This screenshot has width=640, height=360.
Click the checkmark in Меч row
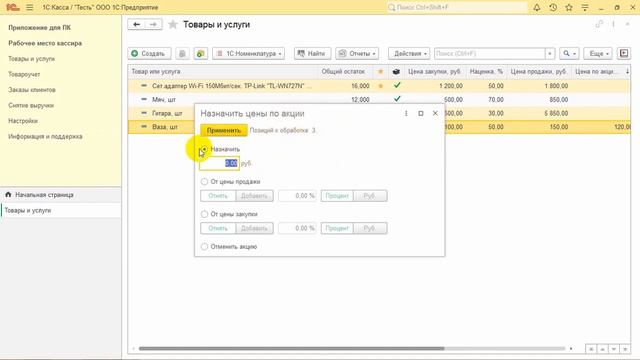tap(397, 99)
